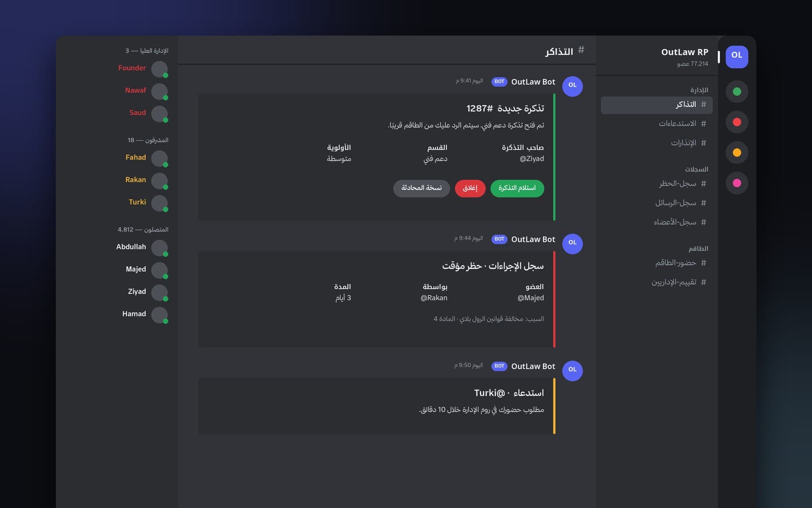Collapse the السجلات channel category
Image resolution: width=812 pixels, height=508 pixels.
click(x=696, y=169)
